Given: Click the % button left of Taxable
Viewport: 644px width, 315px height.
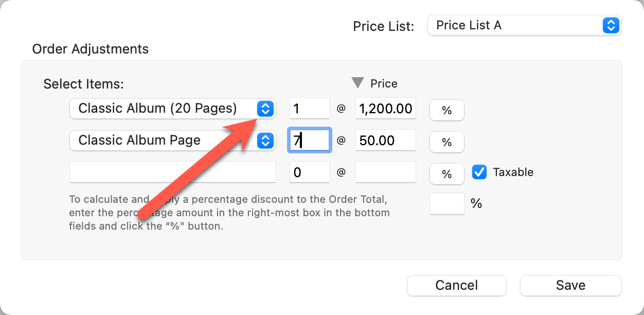Looking at the screenshot, I should point(446,174).
